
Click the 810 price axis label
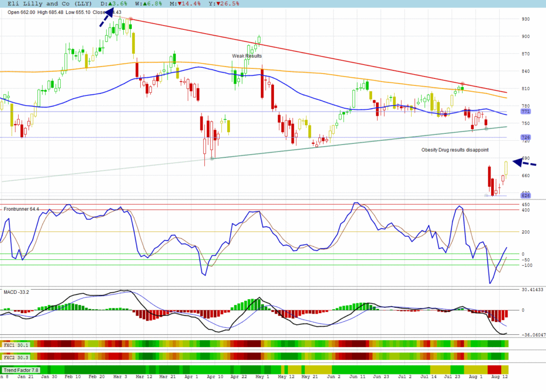(525, 89)
